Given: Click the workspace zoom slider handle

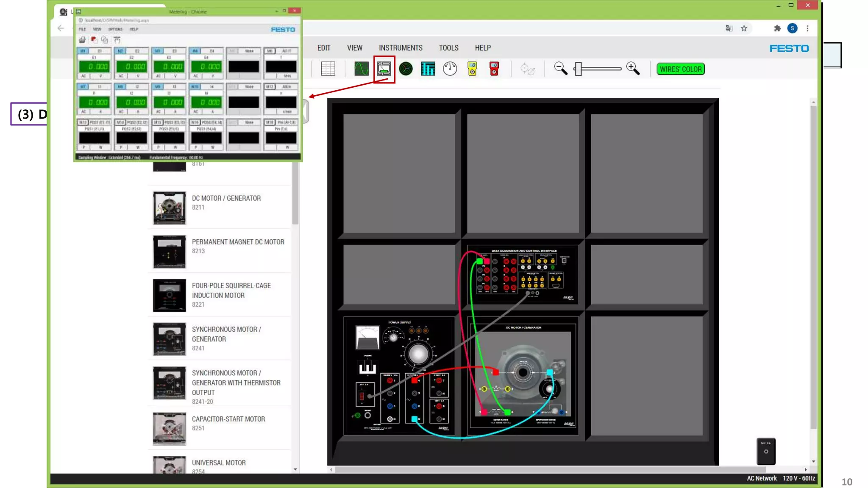Looking at the screenshot, I should pyautogui.click(x=578, y=69).
